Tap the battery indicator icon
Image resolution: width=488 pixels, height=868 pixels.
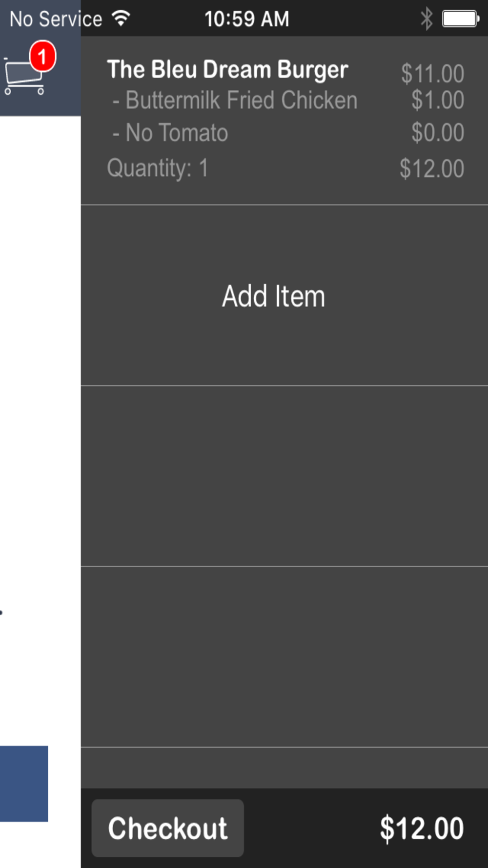[460, 19]
